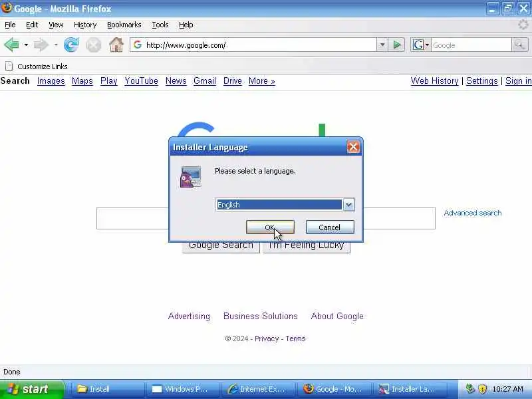
Task: Expand the More » link
Action: click(261, 81)
